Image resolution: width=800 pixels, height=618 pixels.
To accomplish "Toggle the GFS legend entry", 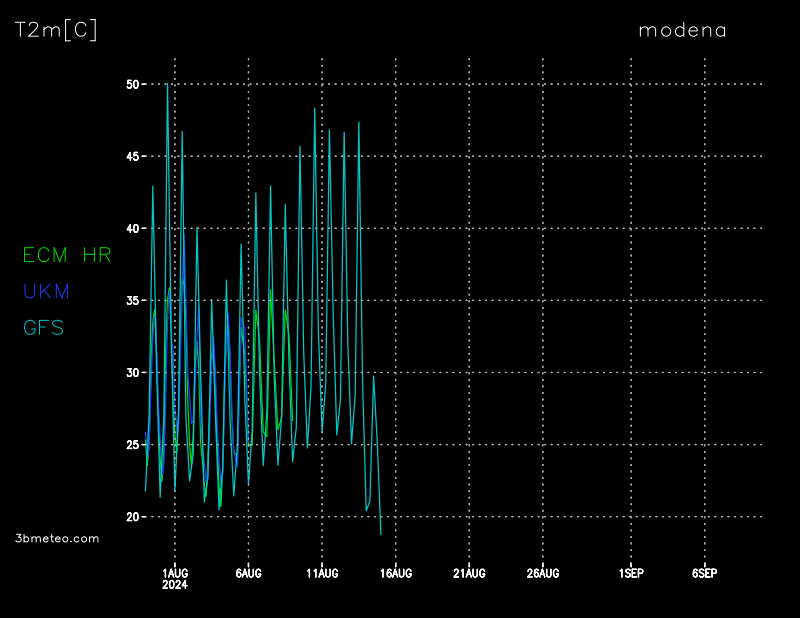I will 43,327.
